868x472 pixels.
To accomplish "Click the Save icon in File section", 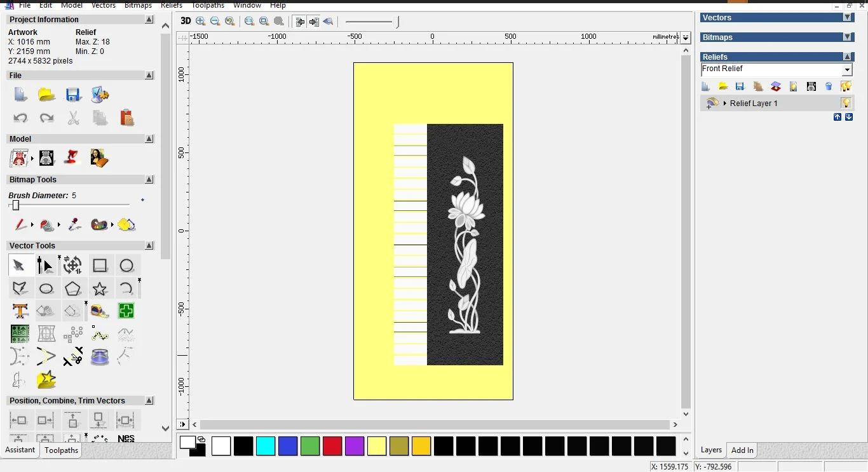I will [73, 95].
